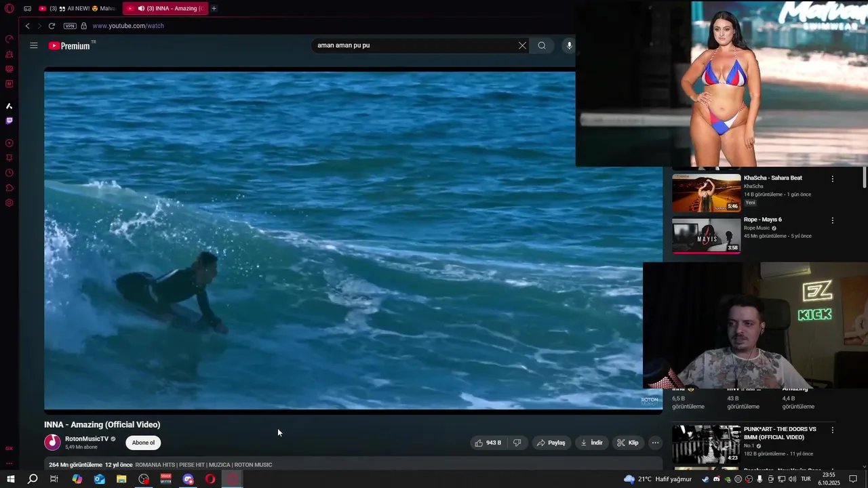
Task: Open Extensions icon in Opera sidebar
Action: click(9, 188)
